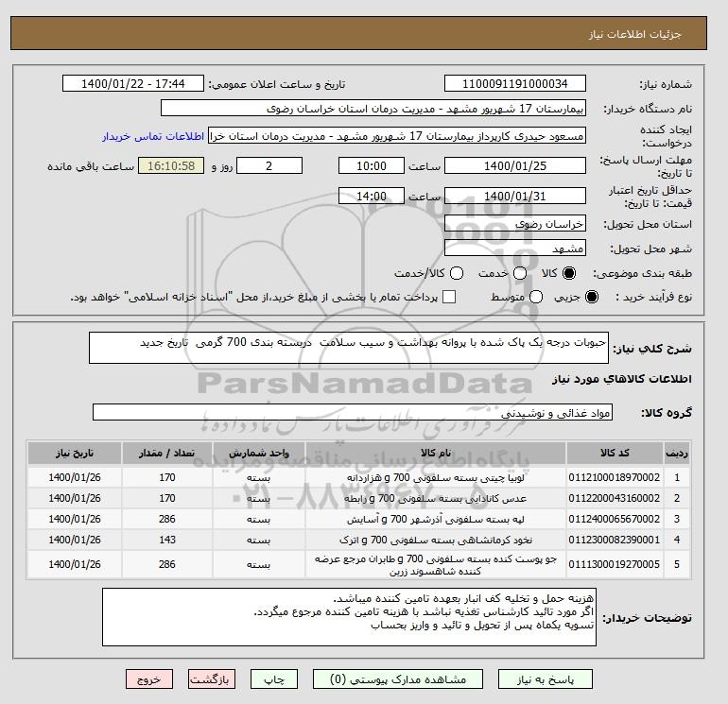The image size is (728, 704).
Task: Click item name لوبیا چیتی هزاردانه
Action: [x=436, y=477]
